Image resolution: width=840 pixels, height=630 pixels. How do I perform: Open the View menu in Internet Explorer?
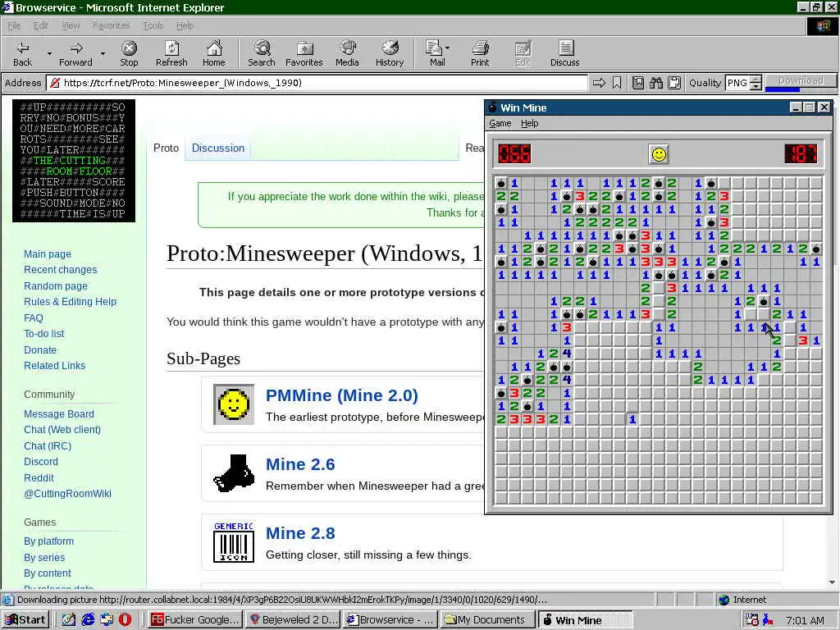pos(71,25)
